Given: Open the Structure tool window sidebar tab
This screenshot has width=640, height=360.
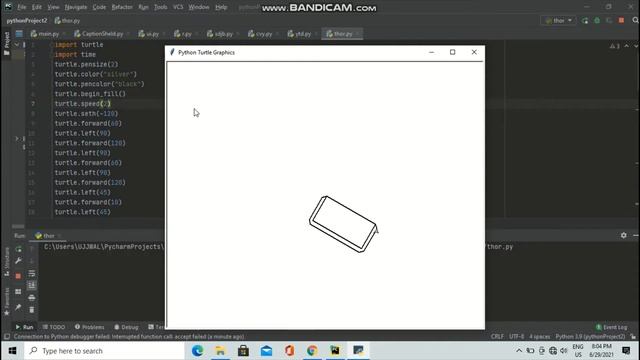Looking at the screenshot, I should click(7, 262).
